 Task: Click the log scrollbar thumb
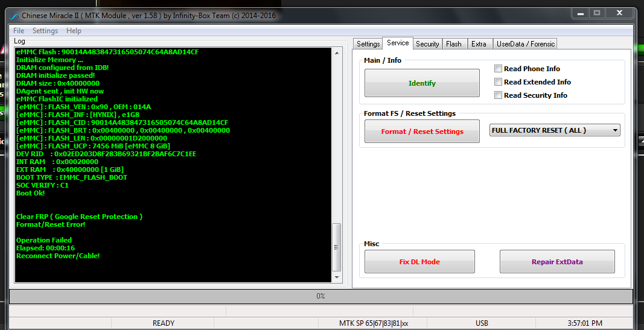coord(336,247)
